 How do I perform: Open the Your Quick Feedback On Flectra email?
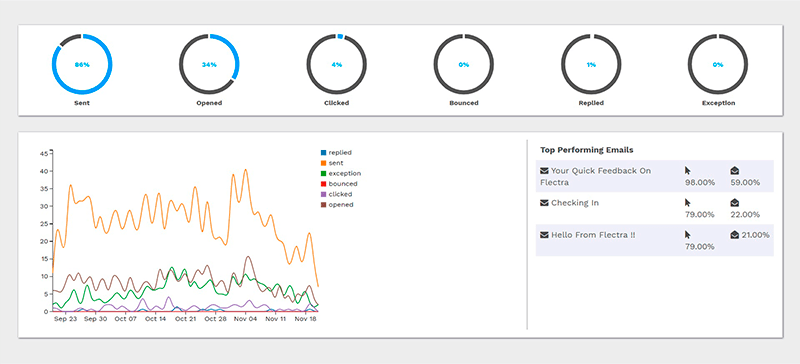(x=596, y=177)
